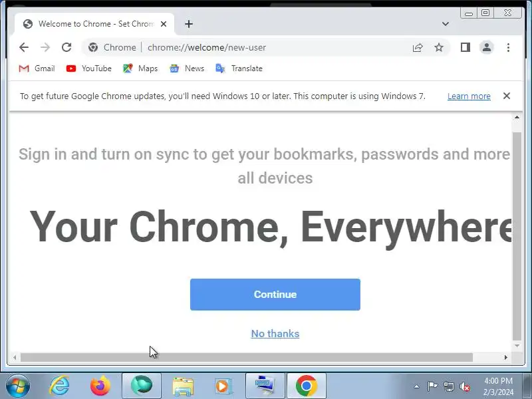This screenshot has width=532, height=399.
Task: Click the blue Continue button
Action: click(275, 295)
